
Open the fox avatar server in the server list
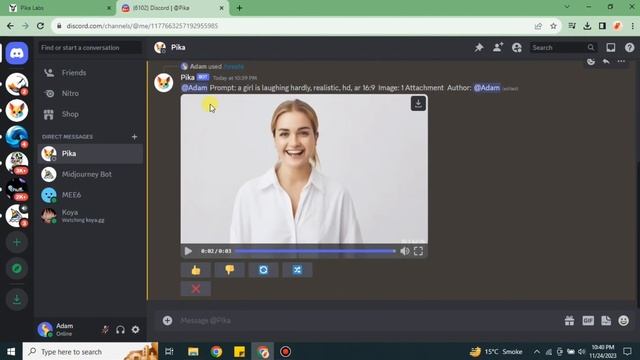tap(17, 111)
